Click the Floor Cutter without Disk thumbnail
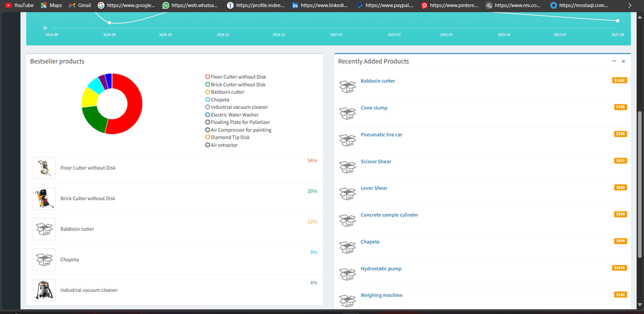Image resolution: width=644 pixels, height=314 pixels. coord(45,168)
